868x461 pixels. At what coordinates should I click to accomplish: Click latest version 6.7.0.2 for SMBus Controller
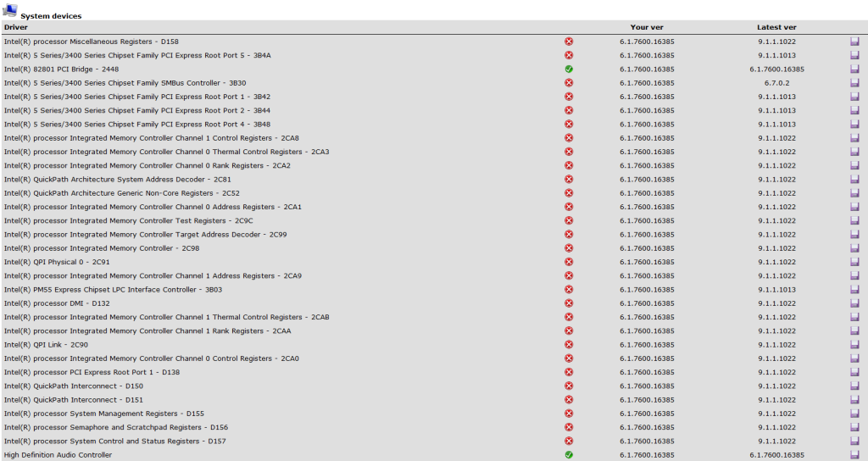click(x=776, y=83)
